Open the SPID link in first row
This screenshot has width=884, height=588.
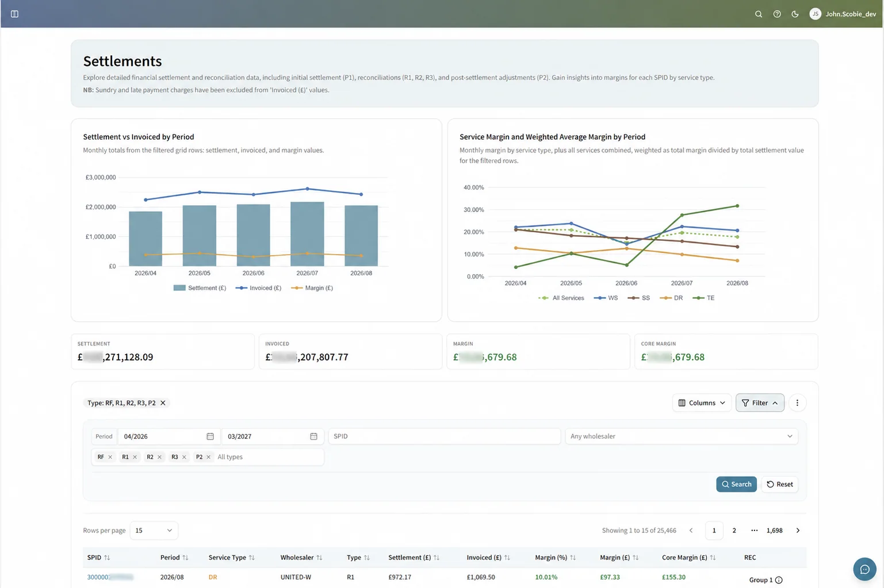click(110, 577)
